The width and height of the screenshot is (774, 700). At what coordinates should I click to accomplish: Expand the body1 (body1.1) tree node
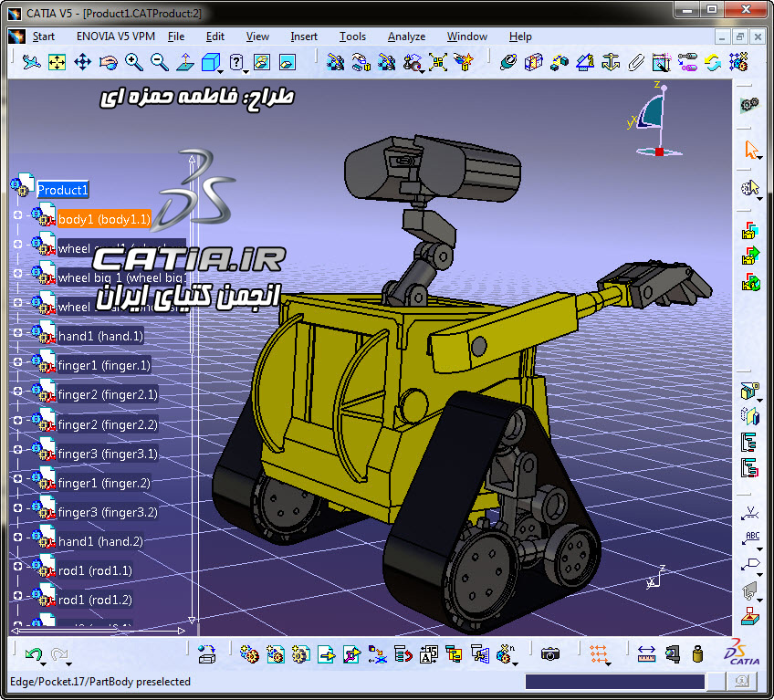pyautogui.click(x=17, y=214)
